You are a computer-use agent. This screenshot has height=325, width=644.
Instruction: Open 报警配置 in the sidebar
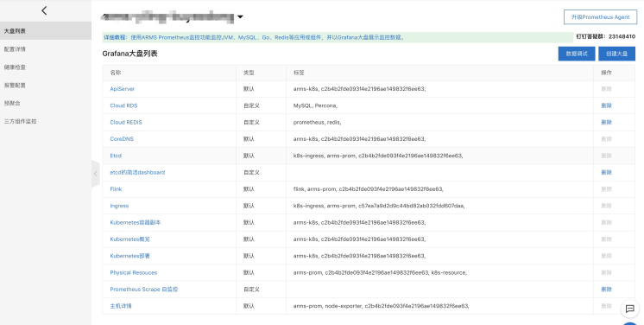[16, 86]
